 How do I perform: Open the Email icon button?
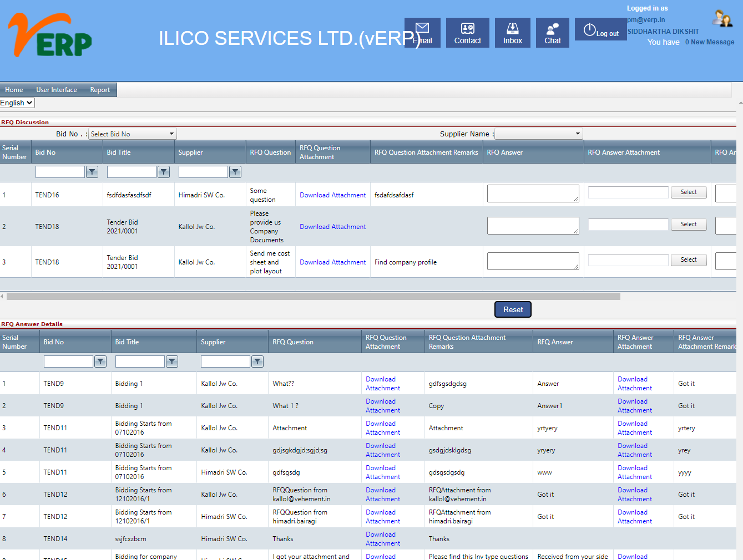(x=422, y=33)
